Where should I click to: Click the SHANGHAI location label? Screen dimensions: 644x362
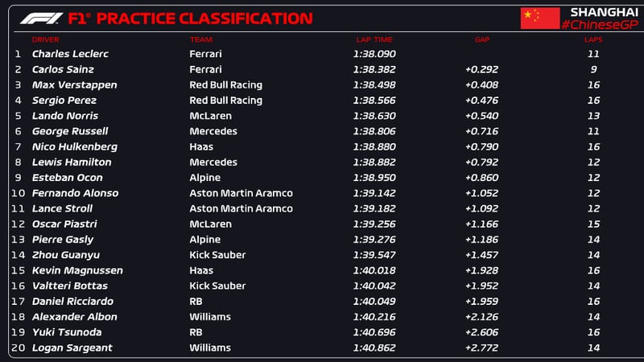(x=604, y=11)
